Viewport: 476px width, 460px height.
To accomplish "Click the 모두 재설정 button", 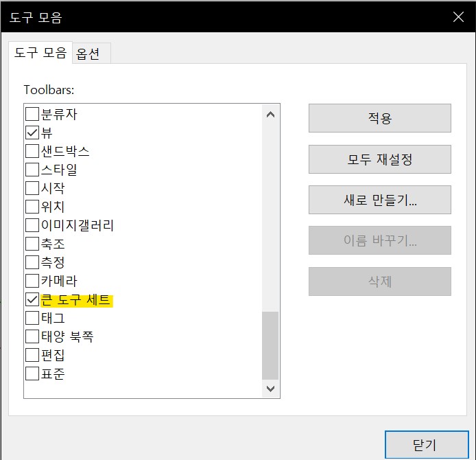I will point(379,159).
